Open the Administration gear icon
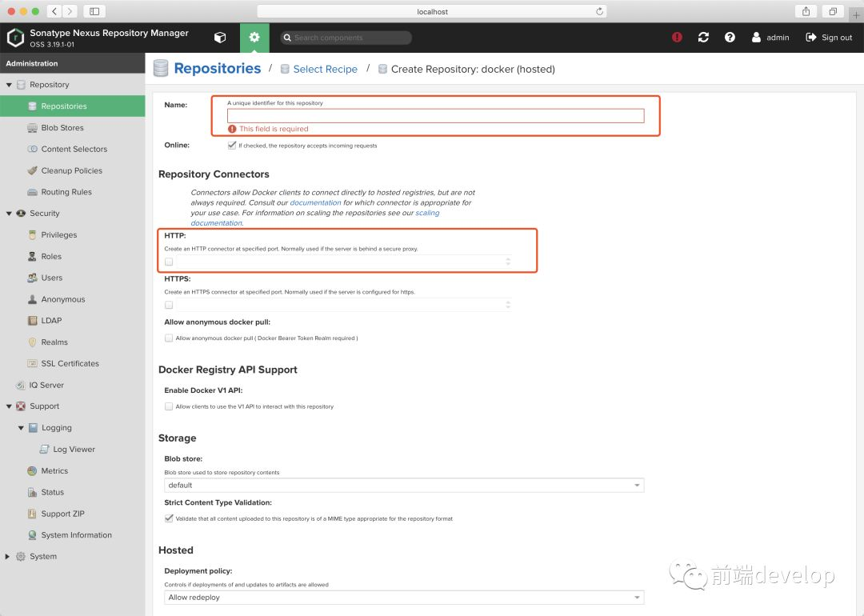The height and width of the screenshot is (616, 864). pos(254,38)
